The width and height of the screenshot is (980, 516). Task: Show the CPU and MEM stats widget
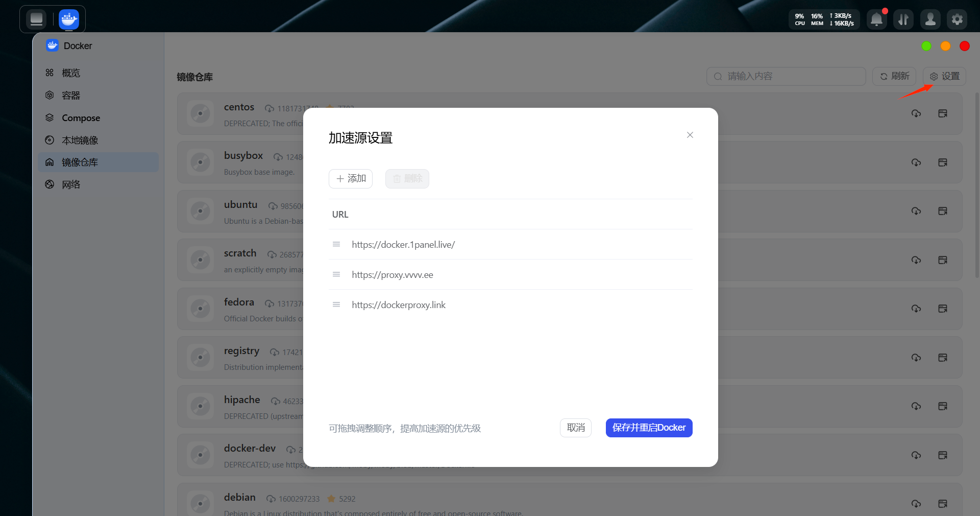point(824,19)
